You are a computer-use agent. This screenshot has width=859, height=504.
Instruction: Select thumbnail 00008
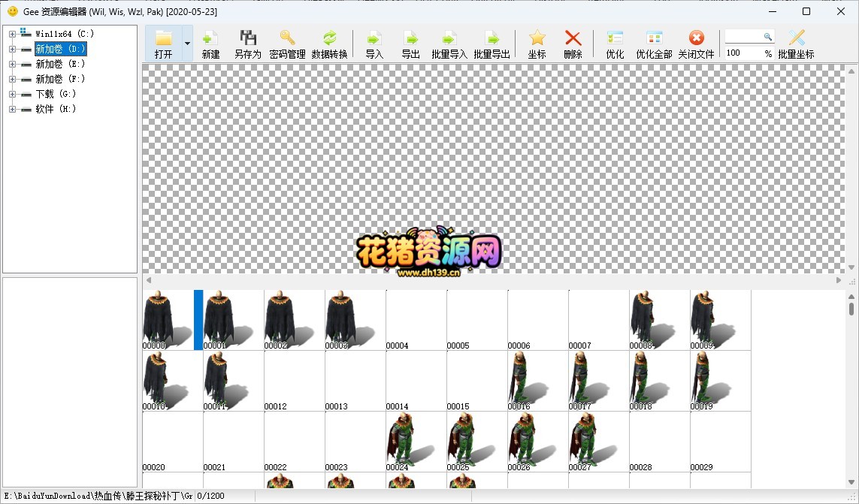pyautogui.click(x=659, y=320)
